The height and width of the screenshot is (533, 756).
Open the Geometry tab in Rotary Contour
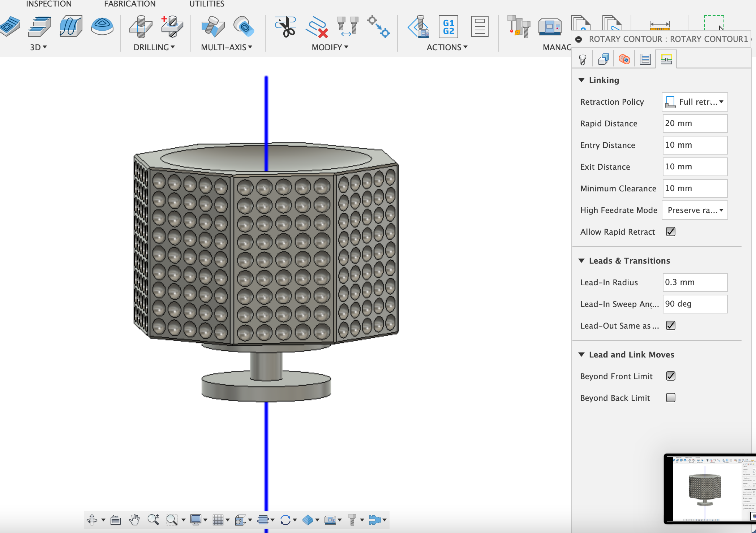603,59
